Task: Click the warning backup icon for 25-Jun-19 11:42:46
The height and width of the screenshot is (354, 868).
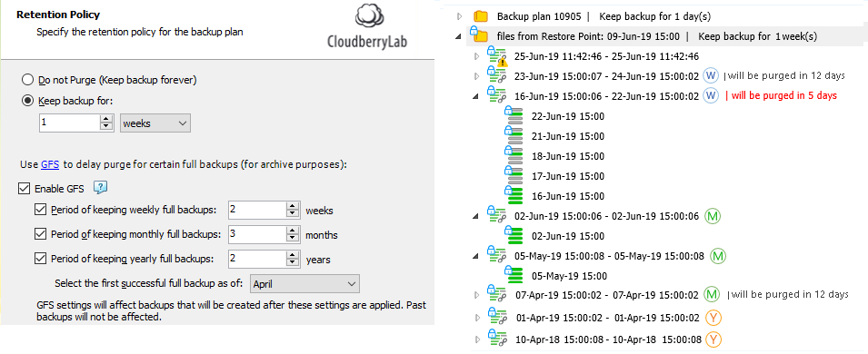Action: tap(497, 56)
